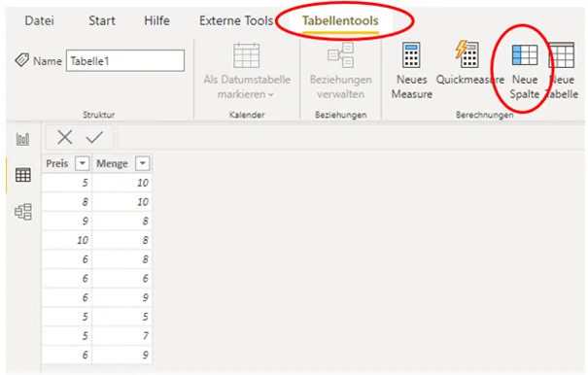Select the Tabellentools tab
588x375 pixels.
point(340,20)
